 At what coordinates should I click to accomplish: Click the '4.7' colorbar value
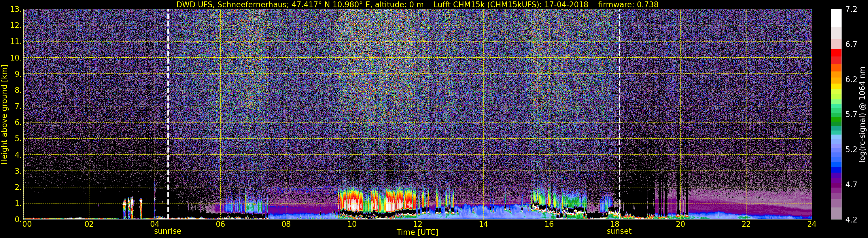click(x=851, y=184)
